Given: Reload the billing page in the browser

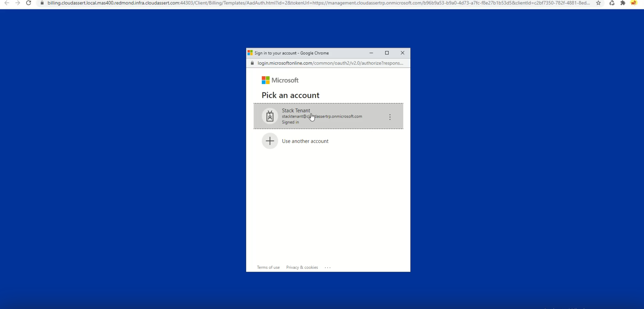Looking at the screenshot, I should coord(29,3).
